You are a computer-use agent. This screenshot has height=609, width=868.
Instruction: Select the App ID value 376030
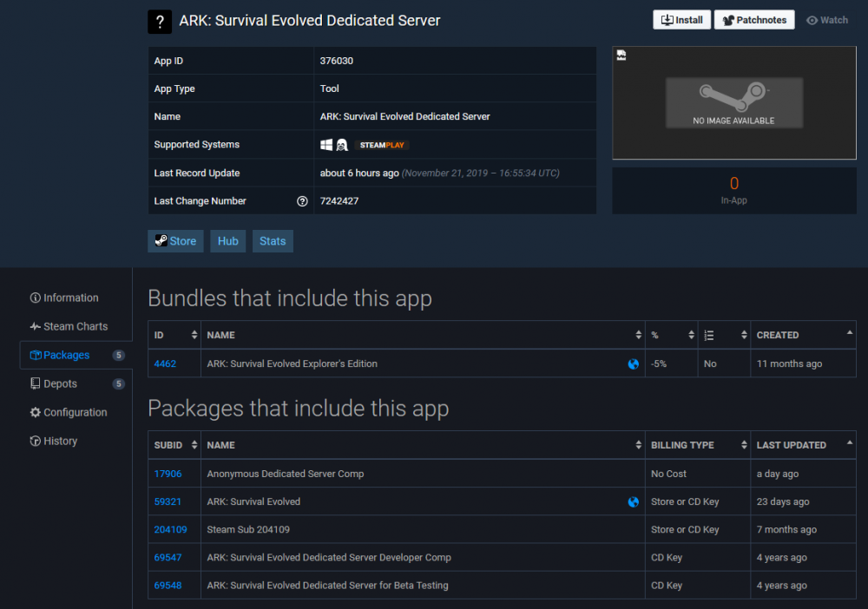[337, 61]
